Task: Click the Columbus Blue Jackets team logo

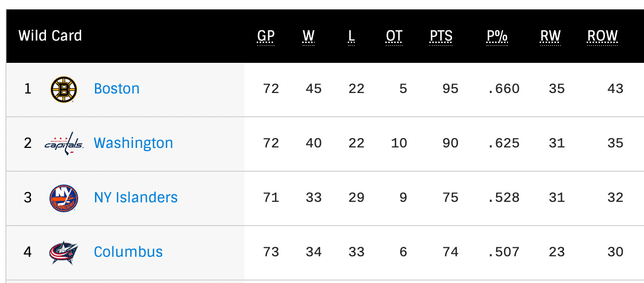Action: 64,252
